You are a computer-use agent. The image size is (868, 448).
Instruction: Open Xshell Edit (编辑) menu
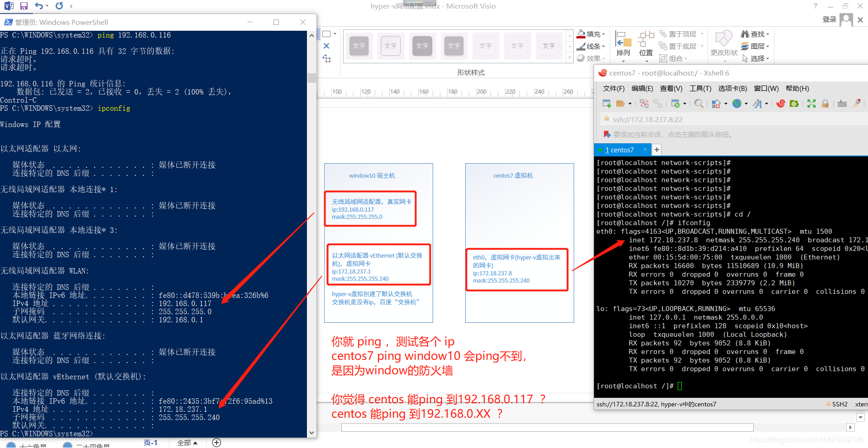point(642,89)
